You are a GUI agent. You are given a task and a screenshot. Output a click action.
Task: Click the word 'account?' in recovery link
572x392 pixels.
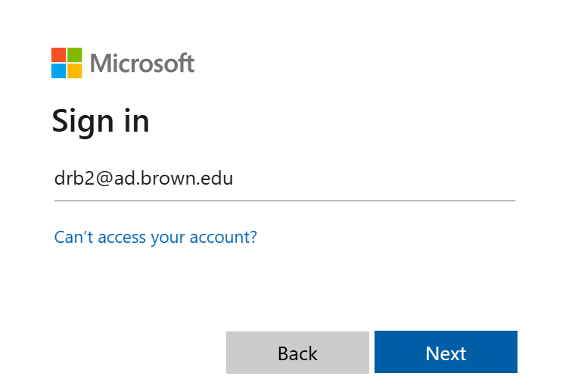[223, 238]
